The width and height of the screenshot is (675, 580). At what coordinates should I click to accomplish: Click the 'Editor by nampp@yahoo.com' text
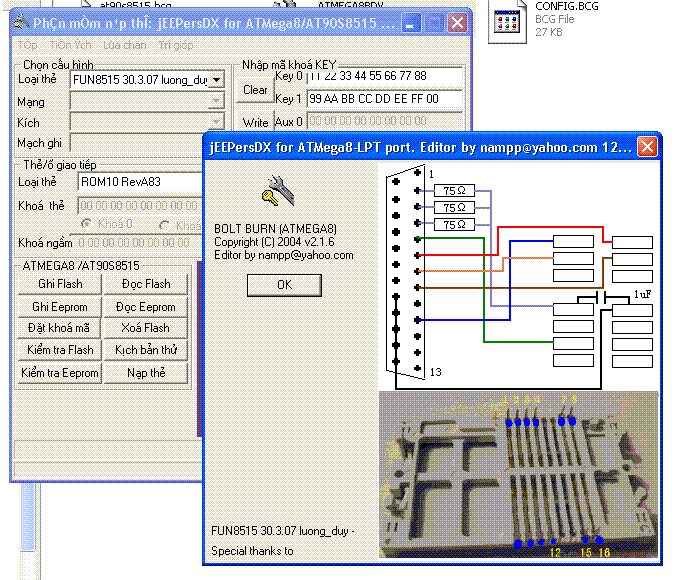tap(284, 255)
